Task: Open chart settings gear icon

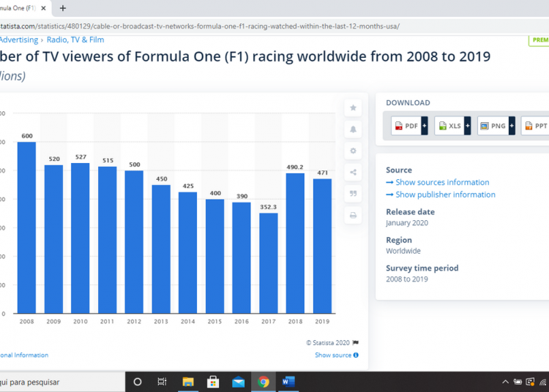Action: (354, 151)
